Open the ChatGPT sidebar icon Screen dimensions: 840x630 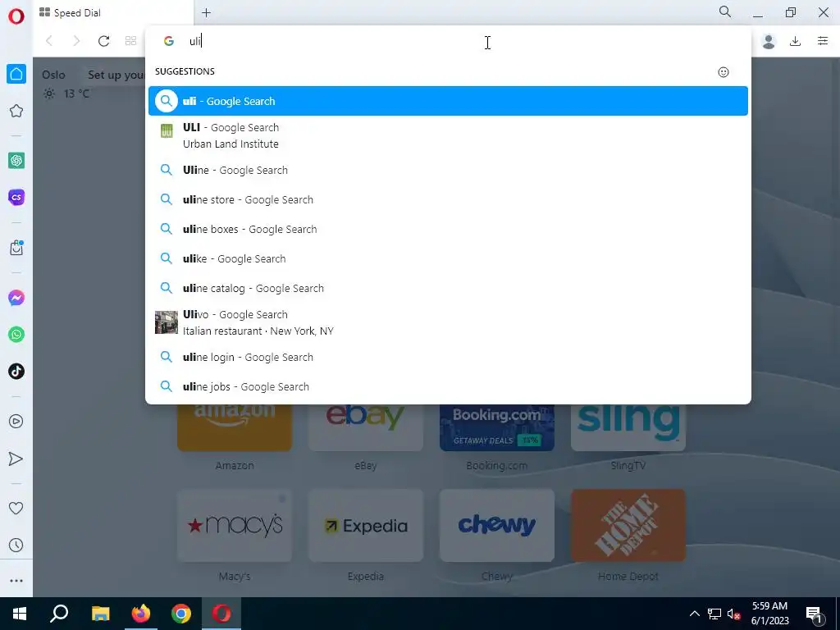click(16, 160)
